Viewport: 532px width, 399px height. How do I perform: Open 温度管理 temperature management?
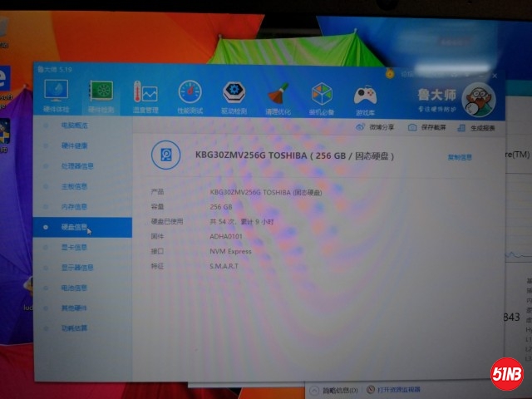click(x=145, y=94)
